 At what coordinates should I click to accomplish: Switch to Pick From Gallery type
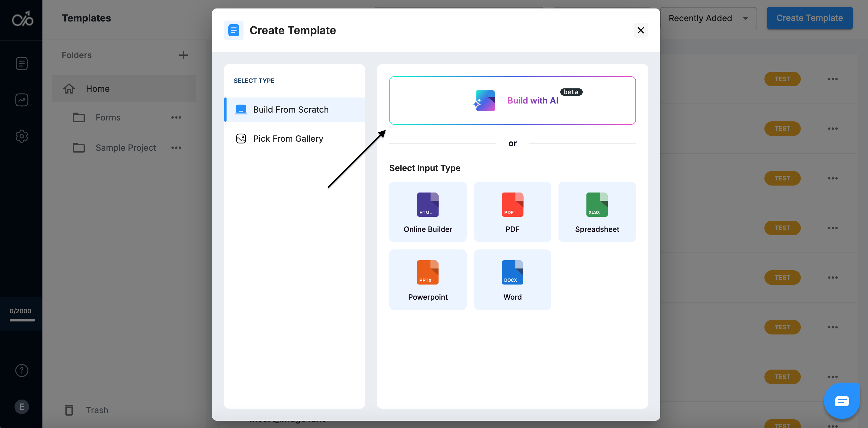pyautogui.click(x=288, y=139)
